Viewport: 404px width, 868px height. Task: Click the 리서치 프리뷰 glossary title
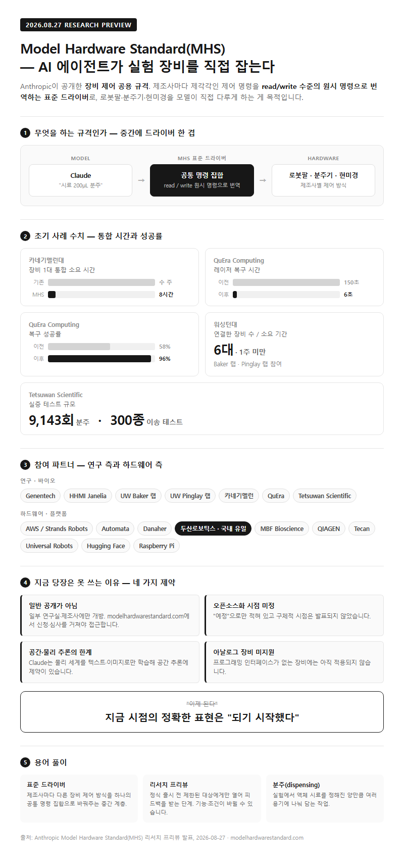coord(169,785)
